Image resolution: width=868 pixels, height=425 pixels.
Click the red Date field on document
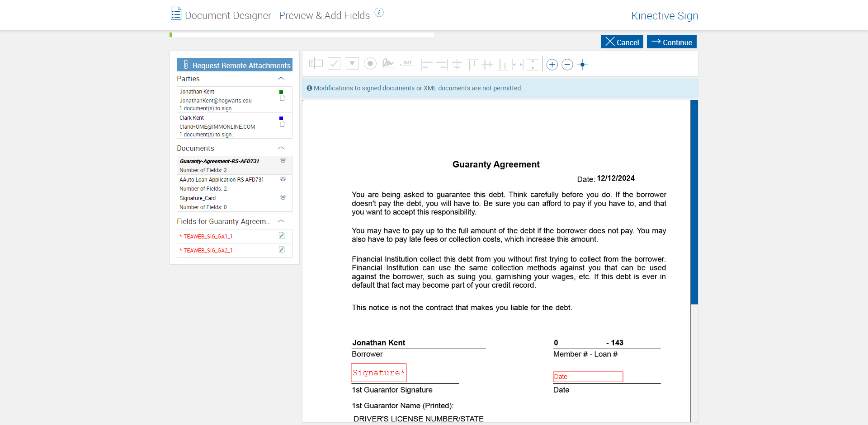(x=588, y=377)
